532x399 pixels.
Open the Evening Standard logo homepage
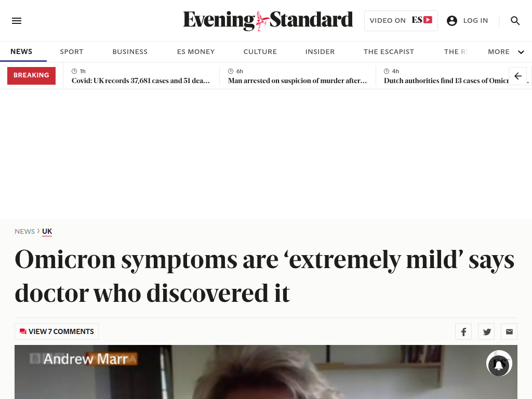coord(268,20)
